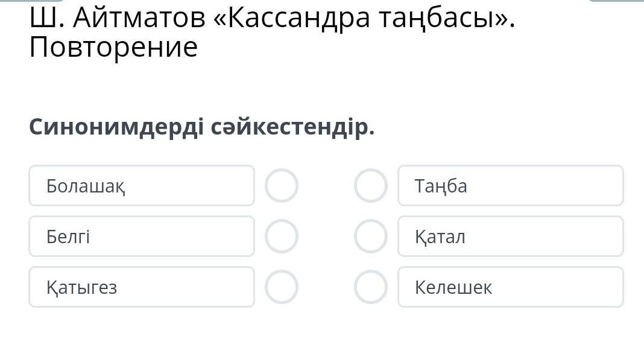This screenshot has height=359, width=644.
Task: Click the gray bar at top-left edge
Action: tap(33, 1)
